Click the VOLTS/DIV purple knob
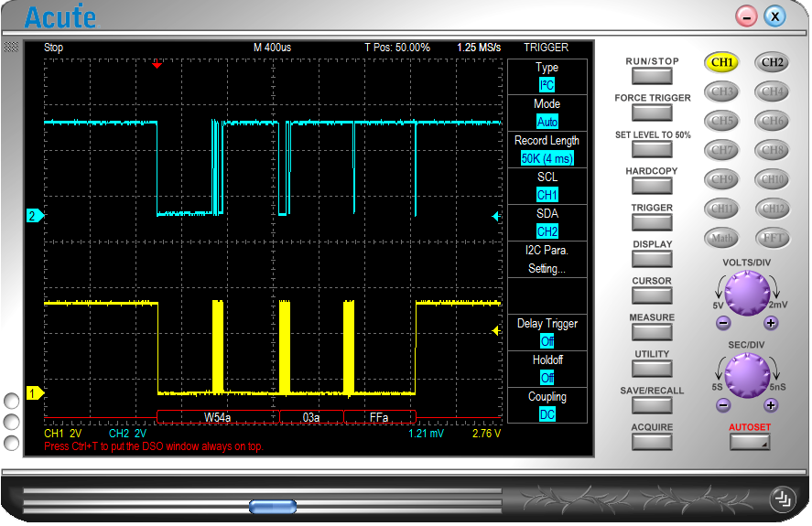812x526 pixels. tap(747, 294)
